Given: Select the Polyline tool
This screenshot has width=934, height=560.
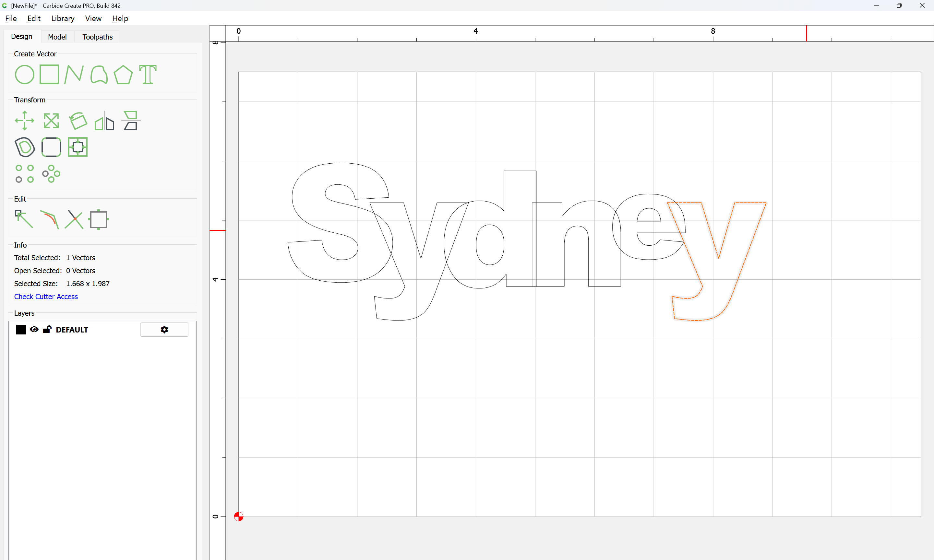Looking at the screenshot, I should pos(74,74).
